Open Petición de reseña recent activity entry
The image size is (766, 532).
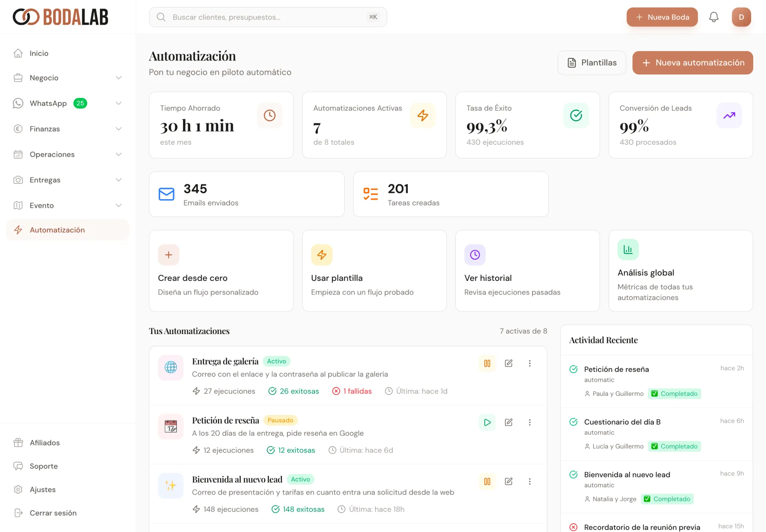657,381
